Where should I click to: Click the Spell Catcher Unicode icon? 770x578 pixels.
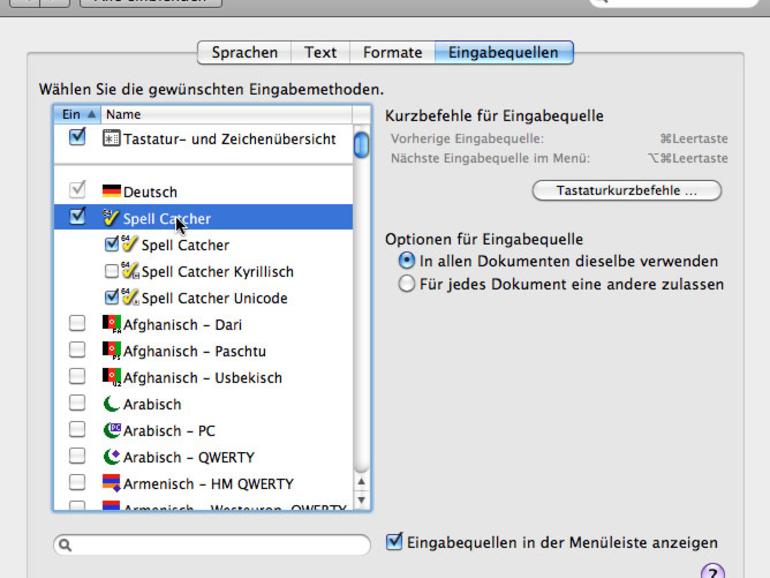coord(130,297)
